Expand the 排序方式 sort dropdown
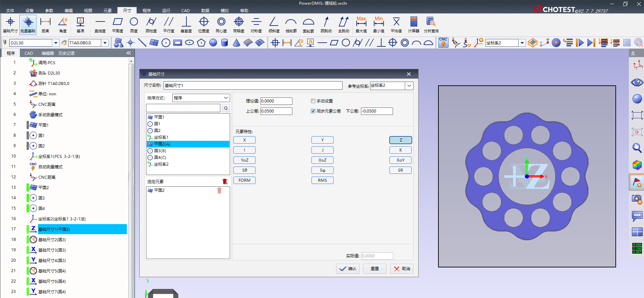644x298 pixels. point(226,98)
